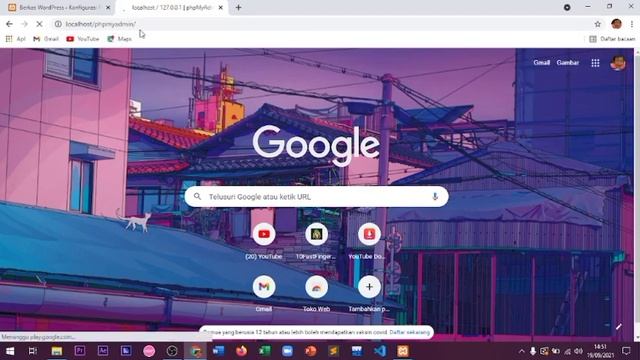Stop loading the page
This screenshot has width=640, height=360.
point(39,24)
